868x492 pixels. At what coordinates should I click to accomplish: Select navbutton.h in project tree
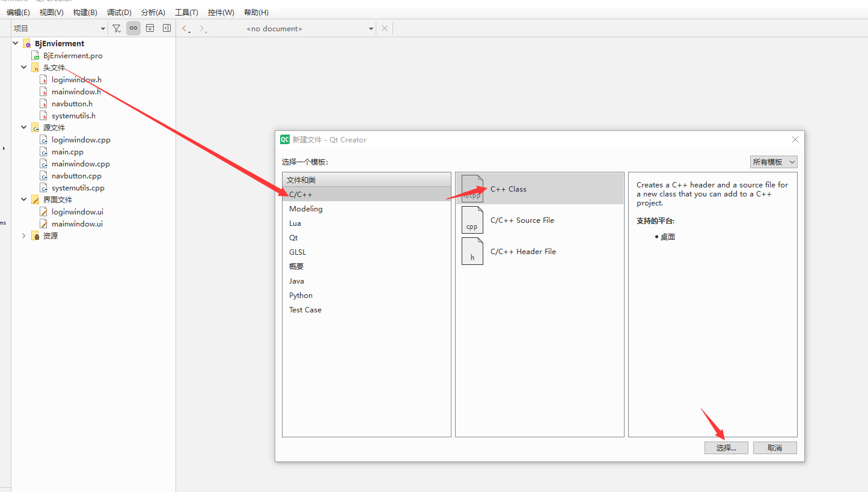[x=72, y=103]
